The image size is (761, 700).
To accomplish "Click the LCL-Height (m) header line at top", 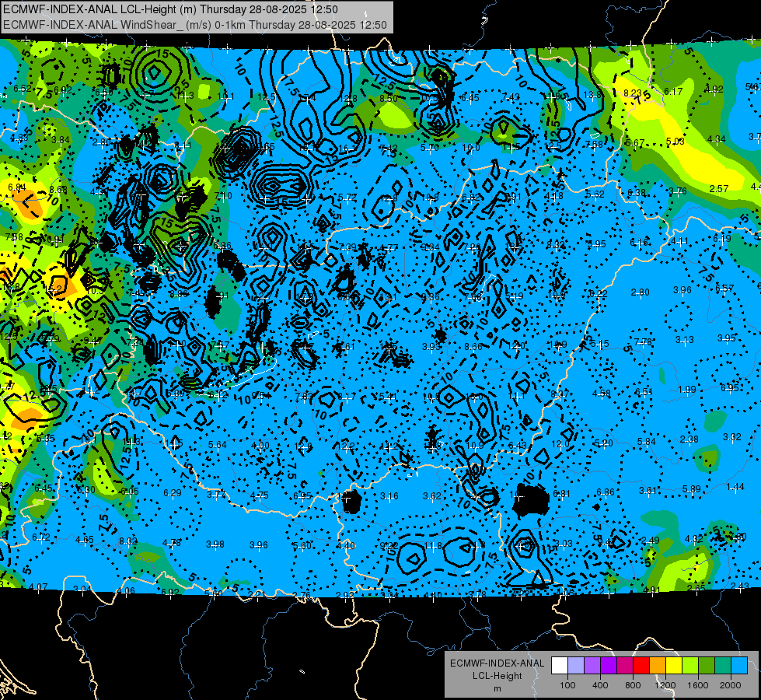I will click(170, 9).
